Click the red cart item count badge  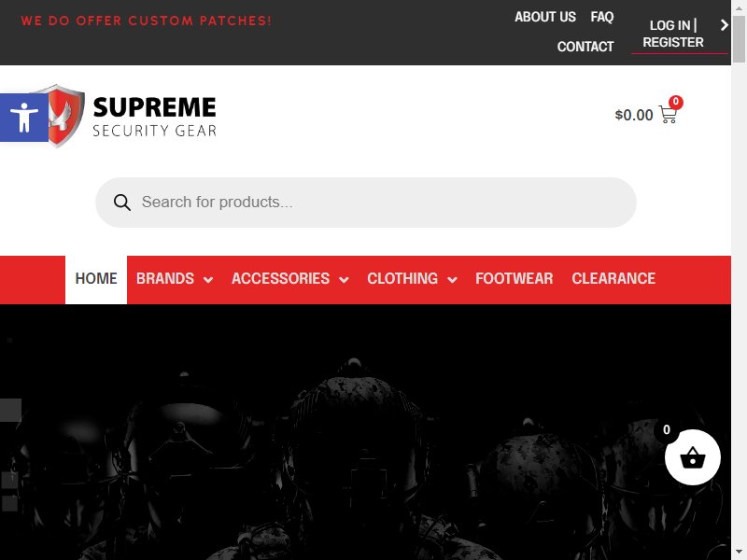pos(675,102)
